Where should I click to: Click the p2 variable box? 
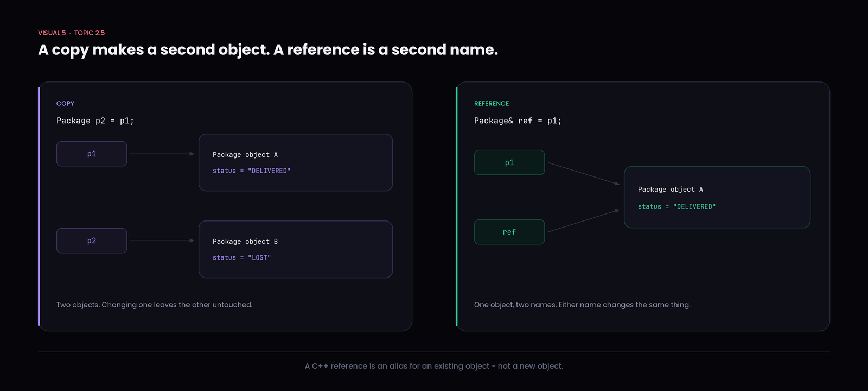(x=92, y=241)
